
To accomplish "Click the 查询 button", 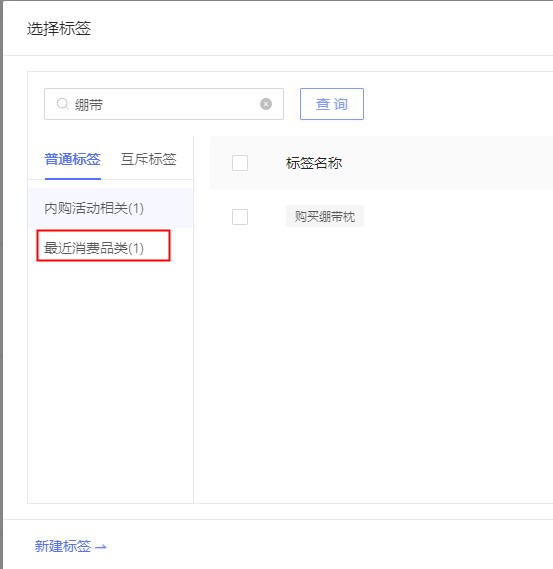I will pyautogui.click(x=332, y=104).
